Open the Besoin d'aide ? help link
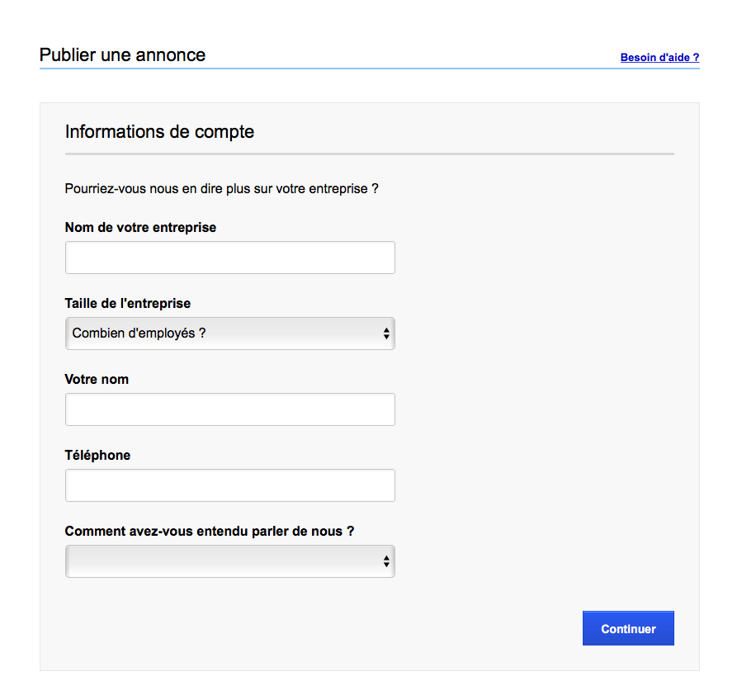Image resolution: width=742 pixels, height=700 pixels. (x=659, y=57)
